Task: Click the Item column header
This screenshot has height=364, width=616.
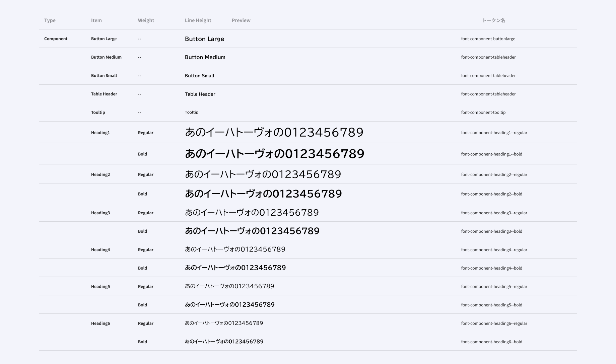Action: click(96, 20)
